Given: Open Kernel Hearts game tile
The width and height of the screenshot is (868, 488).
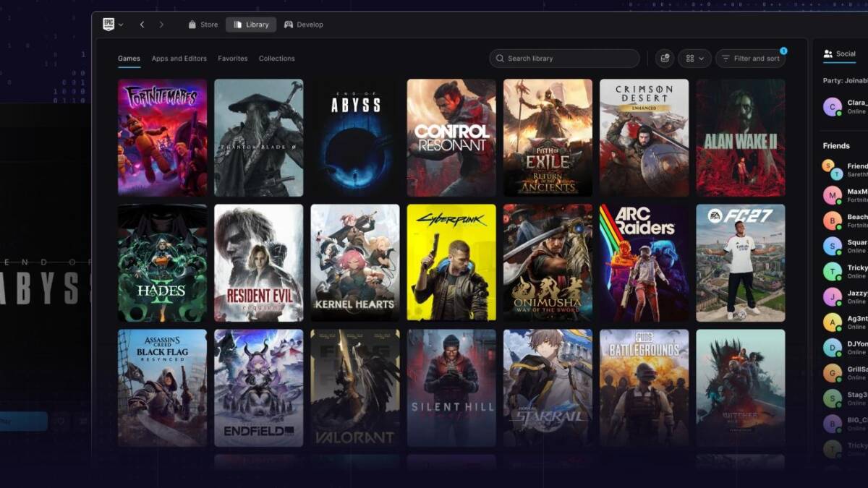Looking at the screenshot, I should point(355,262).
